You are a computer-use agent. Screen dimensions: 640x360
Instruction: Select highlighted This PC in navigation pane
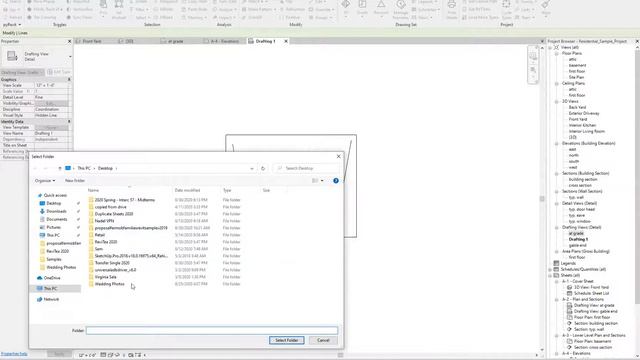[x=50, y=289]
